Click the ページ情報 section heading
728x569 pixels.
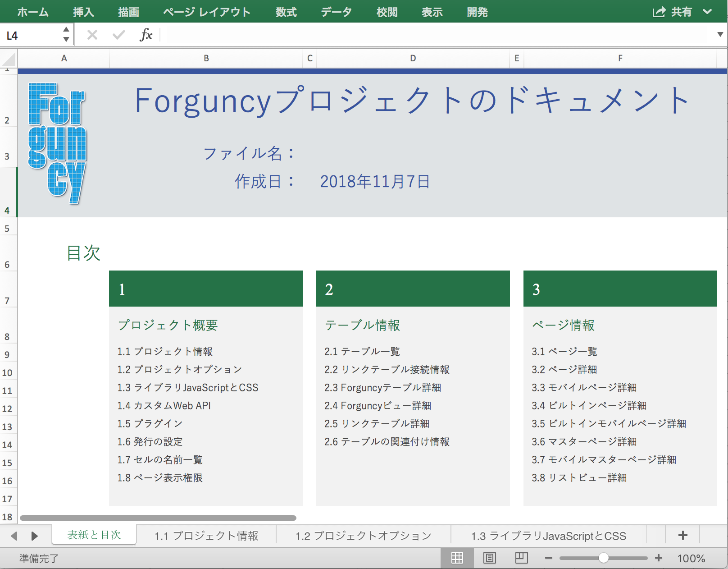(x=563, y=325)
